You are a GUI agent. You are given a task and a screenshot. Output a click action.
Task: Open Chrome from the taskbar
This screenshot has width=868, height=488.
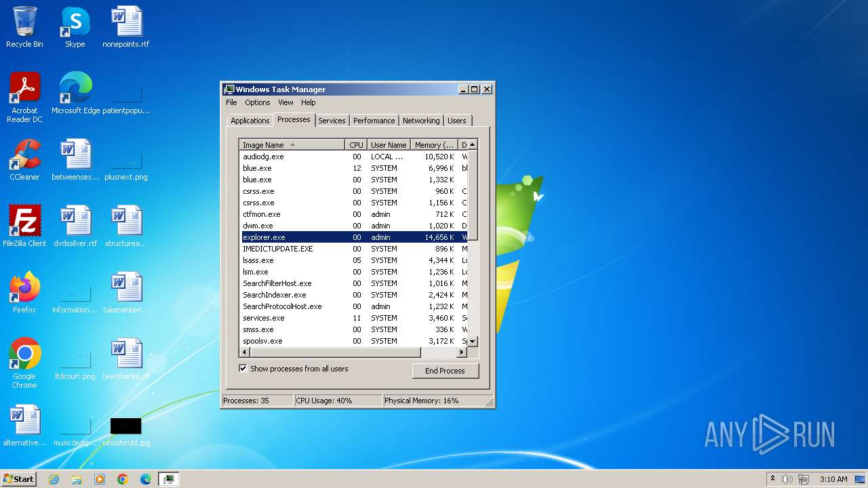tap(123, 479)
